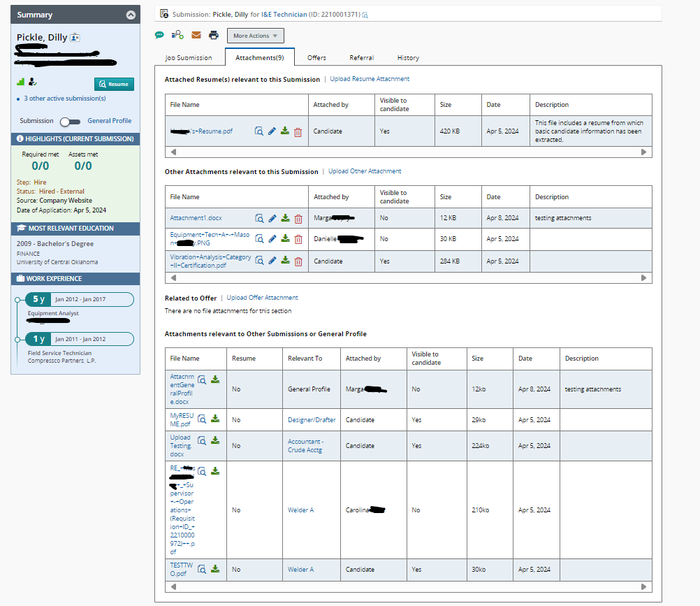
Task: Click the match candidate icon in the toolbar
Action: pyautogui.click(x=177, y=35)
